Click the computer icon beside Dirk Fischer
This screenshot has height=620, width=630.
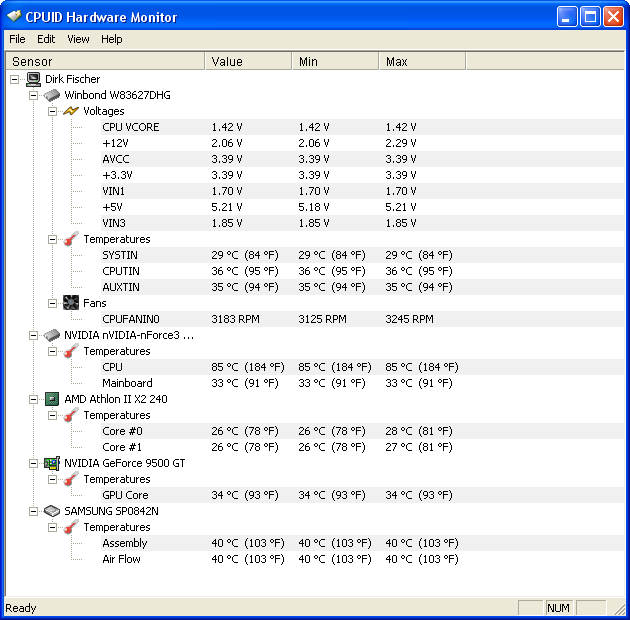click(33, 79)
